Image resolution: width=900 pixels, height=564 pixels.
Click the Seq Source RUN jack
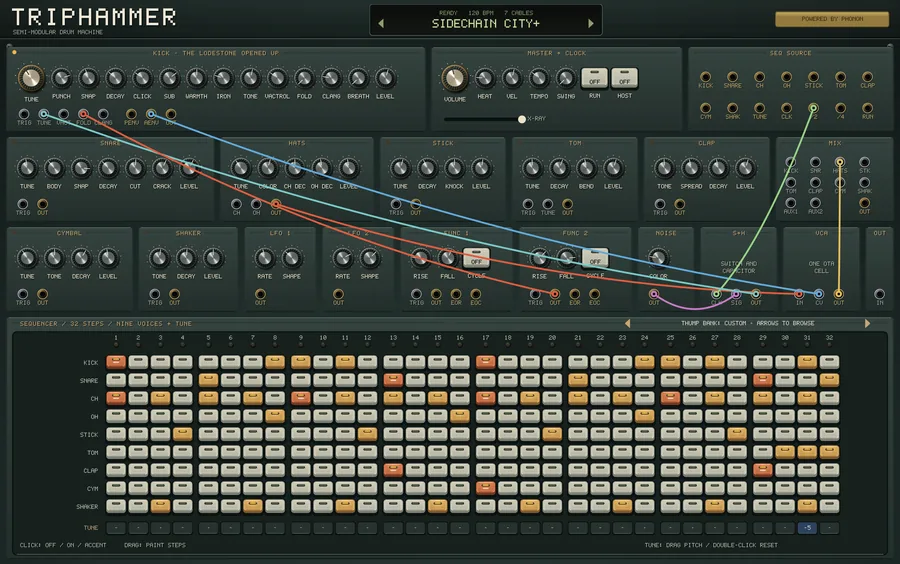(x=867, y=108)
